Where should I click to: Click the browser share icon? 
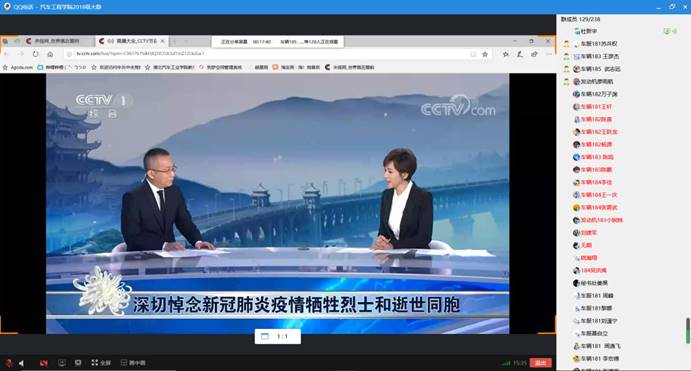pos(534,54)
